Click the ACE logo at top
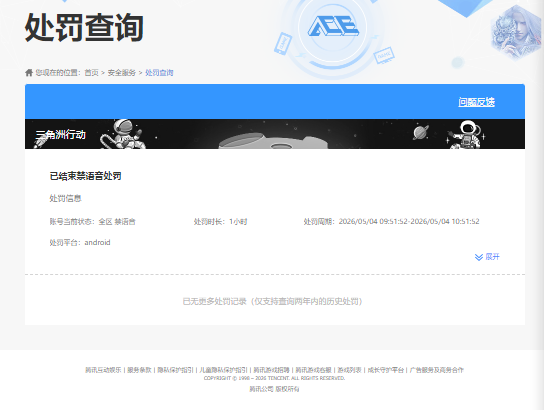This screenshot has width=544, height=410. click(x=333, y=26)
